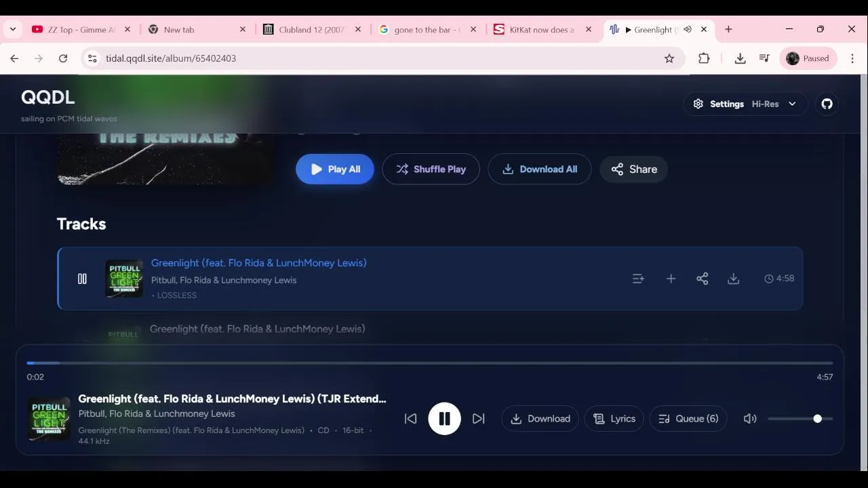Open Settings Hi-Res dropdown
868x488 pixels.
click(x=745, y=104)
